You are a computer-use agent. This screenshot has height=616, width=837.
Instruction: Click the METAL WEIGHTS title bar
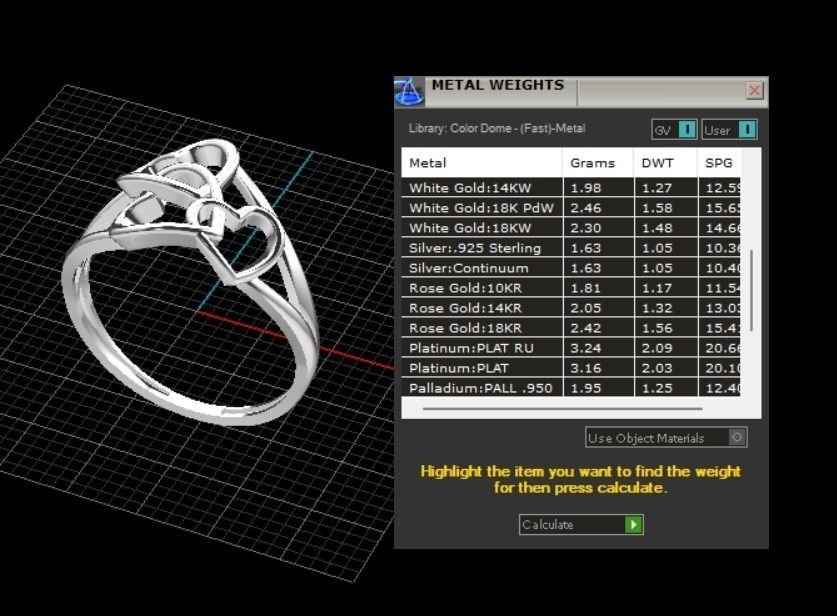pyautogui.click(x=581, y=92)
